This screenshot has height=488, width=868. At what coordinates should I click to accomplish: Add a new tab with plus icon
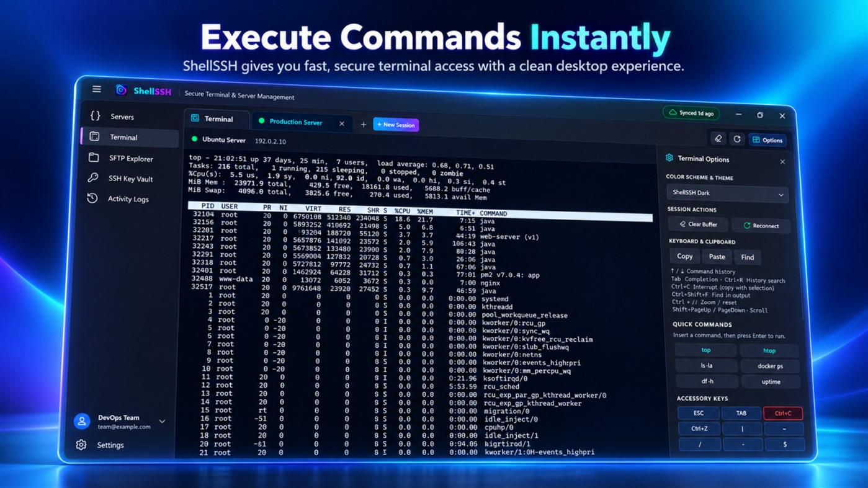(x=364, y=125)
